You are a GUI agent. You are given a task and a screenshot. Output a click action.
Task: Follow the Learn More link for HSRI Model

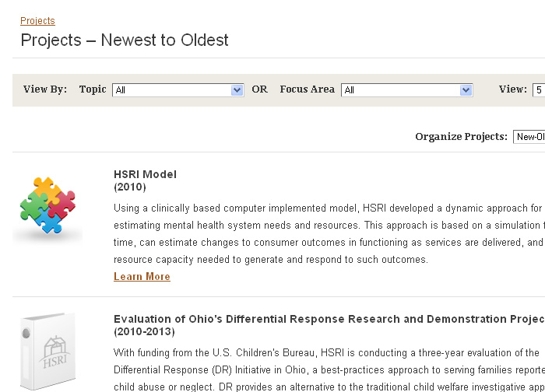[x=142, y=276]
